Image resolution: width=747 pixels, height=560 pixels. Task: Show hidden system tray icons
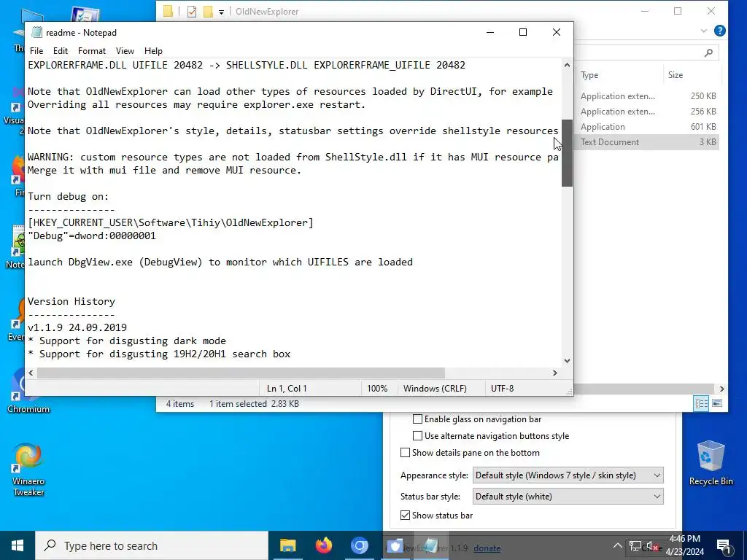coord(617,545)
